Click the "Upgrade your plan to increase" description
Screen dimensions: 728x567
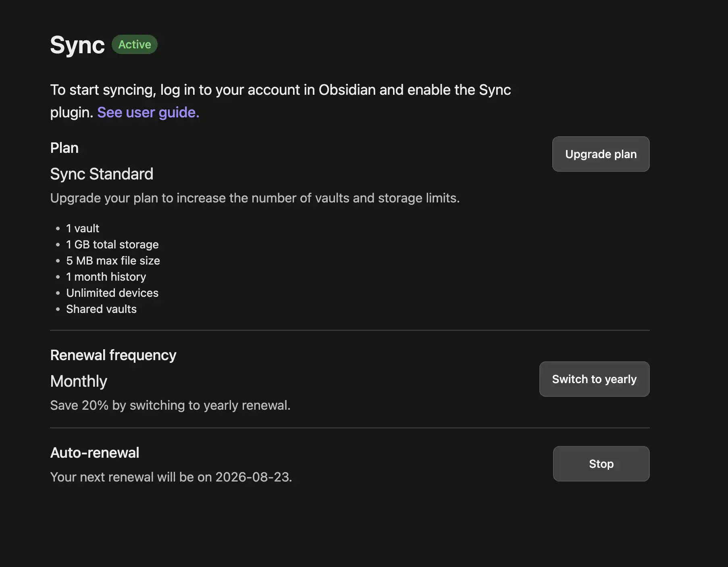255,198
